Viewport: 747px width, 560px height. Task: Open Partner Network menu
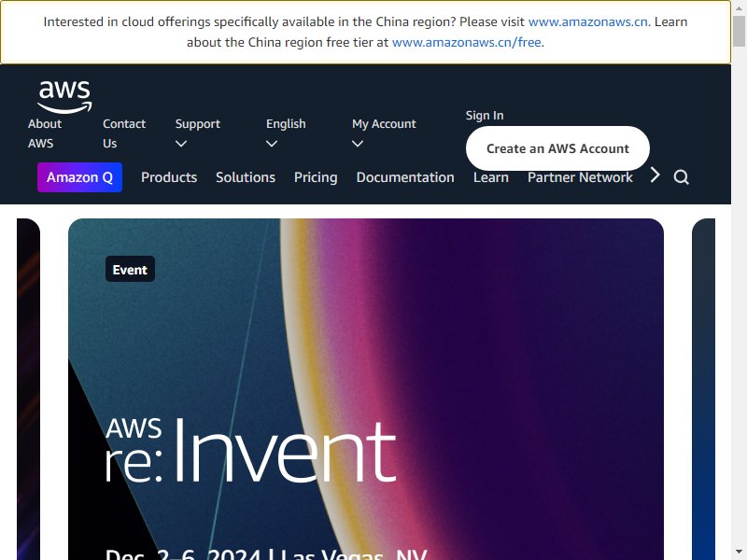coord(580,177)
